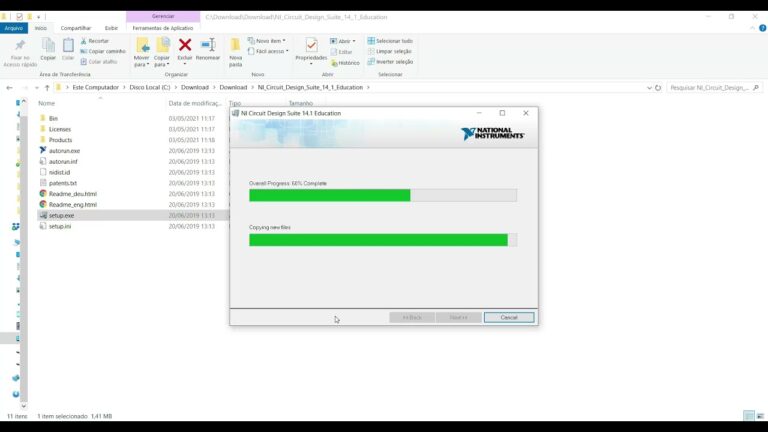This screenshot has height=432, width=768.
Task: Click Disco Local (C:) in the breadcrumb
Action: (x=150, y=88)
